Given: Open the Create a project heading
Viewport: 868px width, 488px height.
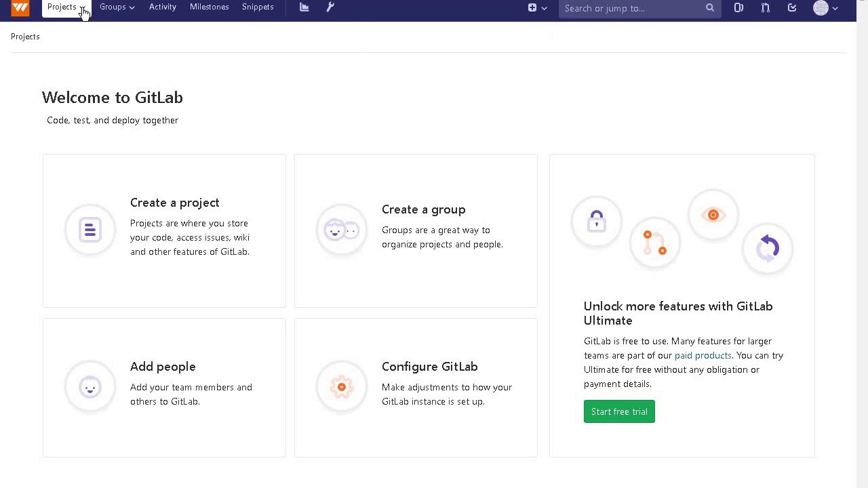Looking at the screenshot, I should (175, 203).
